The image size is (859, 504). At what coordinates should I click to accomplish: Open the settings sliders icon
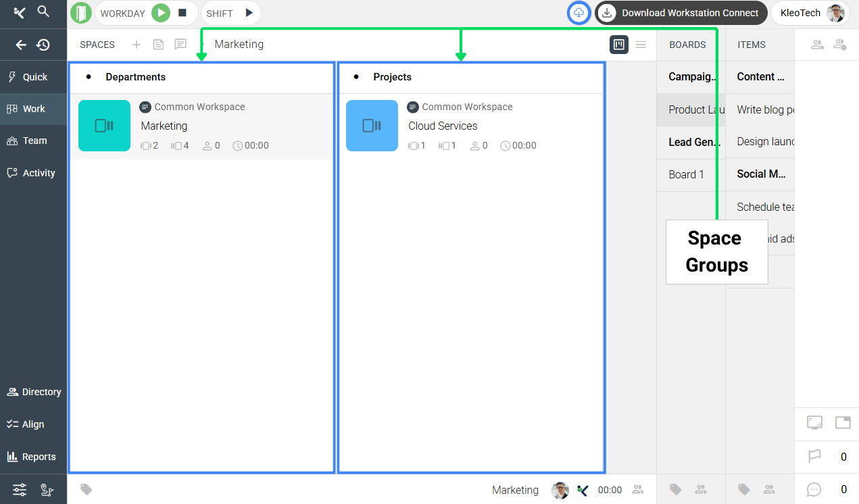click(x=20, y=490)
